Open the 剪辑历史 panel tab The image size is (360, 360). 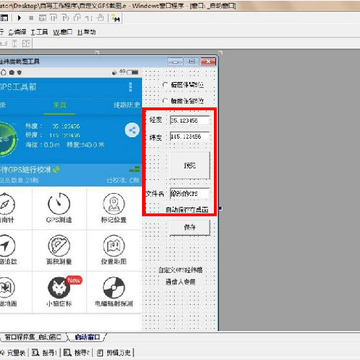(x=115, y=353)
